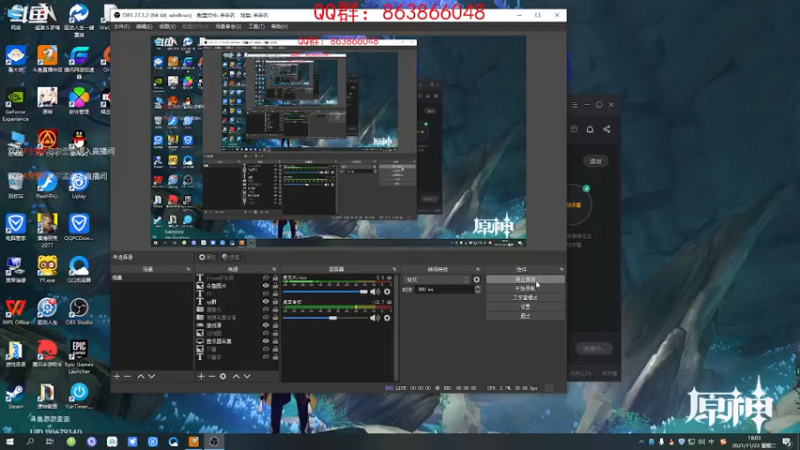
Task: Click OBS icon in Windows taskbar
Action: point(214,441)
